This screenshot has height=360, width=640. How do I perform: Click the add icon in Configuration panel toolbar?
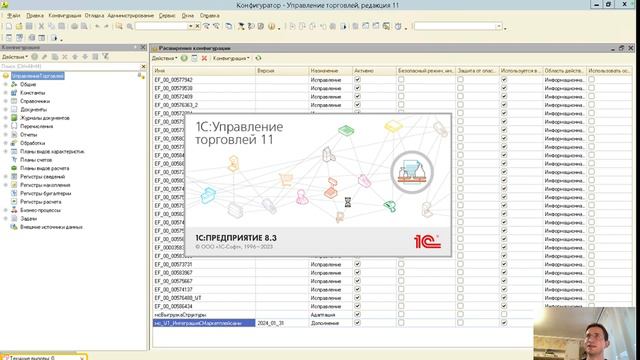35,57
